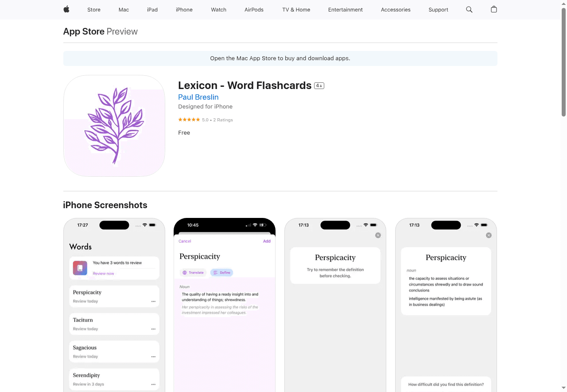
Task: Click the ellipsis icon beside Taciturn
Action: (x=153, y=329)
